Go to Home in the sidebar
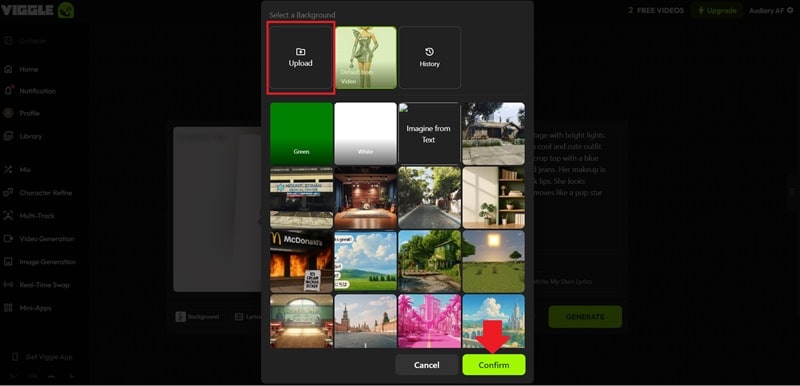This screenshot has width=800, height=386. pos(21,69)
